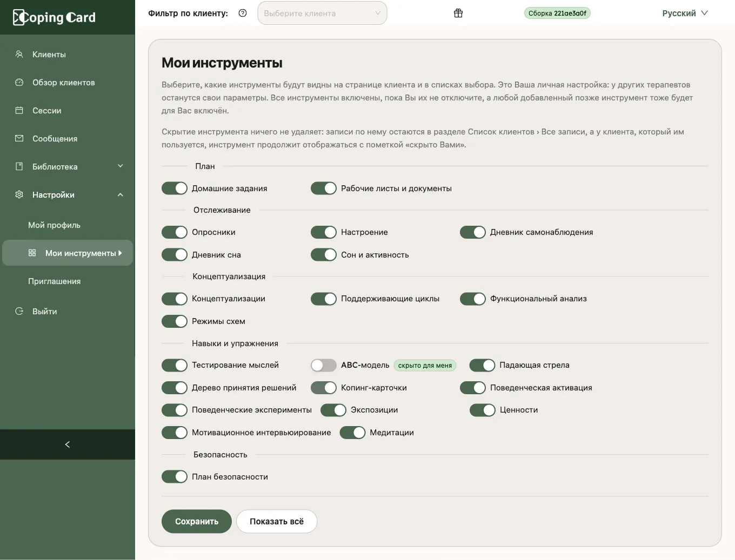The height and width of the screenshot is (560, 735).
Task: Click the Библиотека book icon
Action: pos(19,166)
